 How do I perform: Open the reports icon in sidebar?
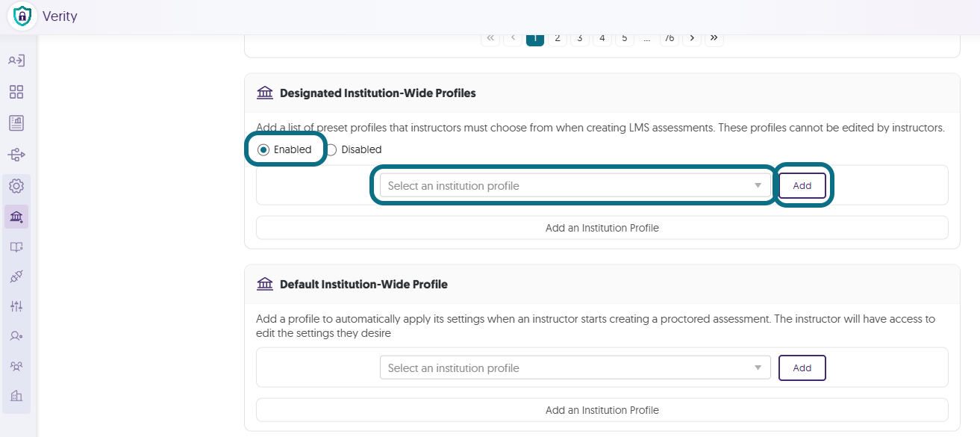tap(16, 123)
